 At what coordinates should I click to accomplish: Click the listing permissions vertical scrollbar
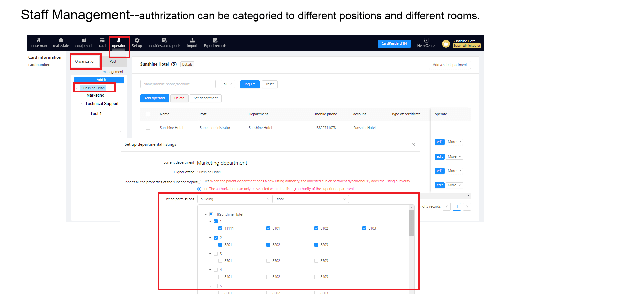[x=411, y=223]
